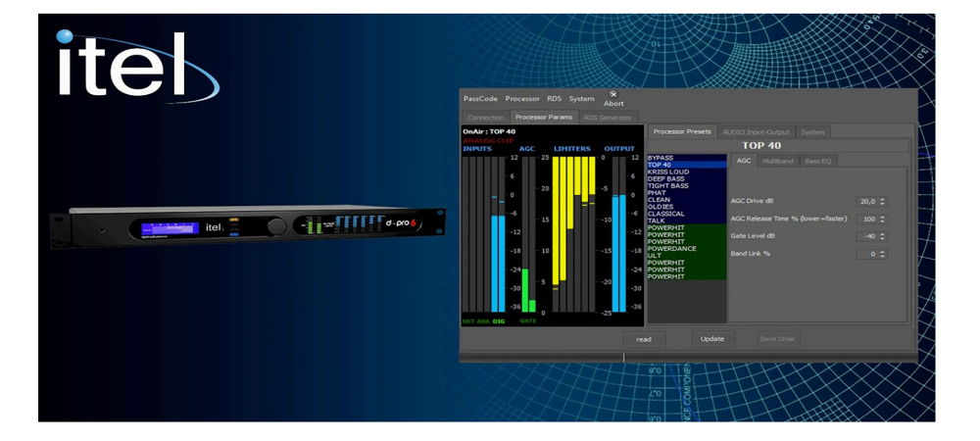This screenshot has height=441, width=980.
Task: Click the AGC Drive dB stepper field
Action: pos(870,201)
